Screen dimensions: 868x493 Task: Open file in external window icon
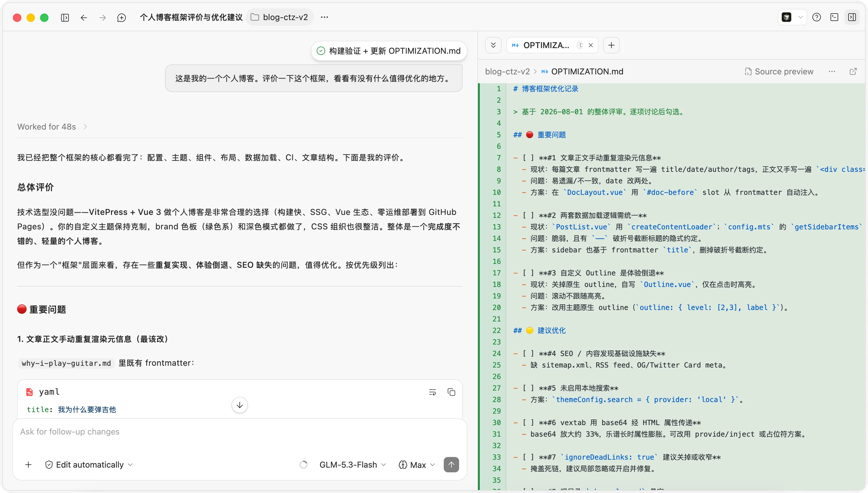853,71
